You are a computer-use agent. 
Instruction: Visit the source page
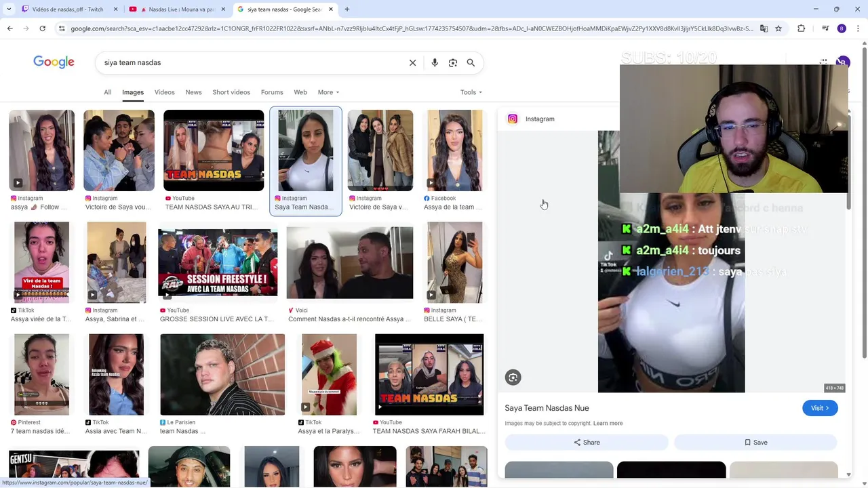tap(820, 408)
